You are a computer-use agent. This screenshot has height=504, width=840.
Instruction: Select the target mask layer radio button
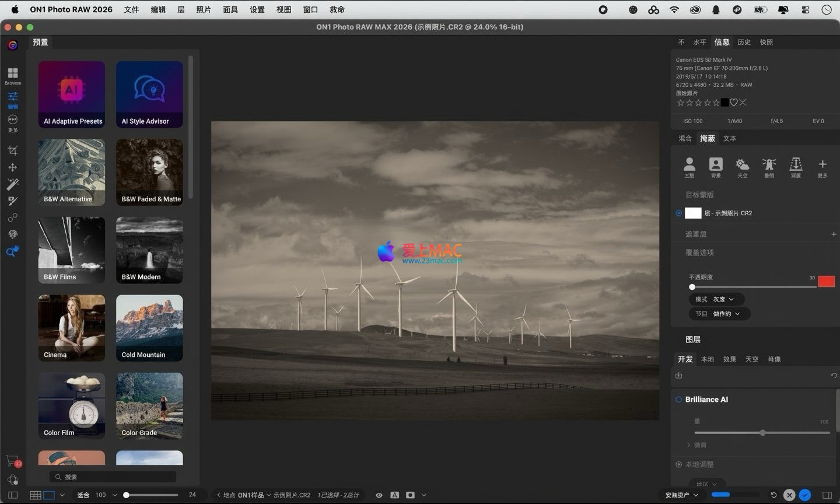(x=678, y=213)
